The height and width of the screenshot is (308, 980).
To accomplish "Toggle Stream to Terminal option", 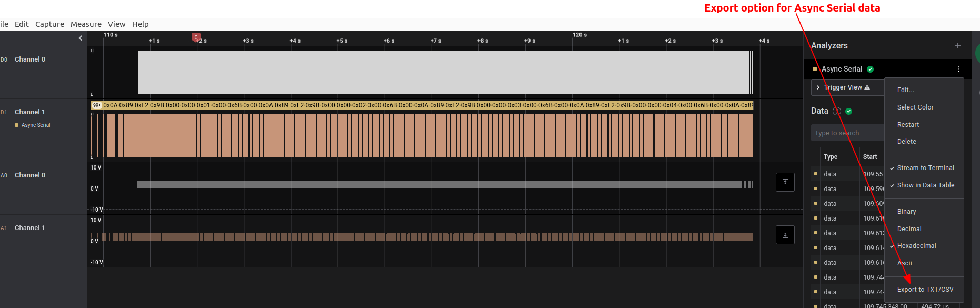I will point(925,168).
